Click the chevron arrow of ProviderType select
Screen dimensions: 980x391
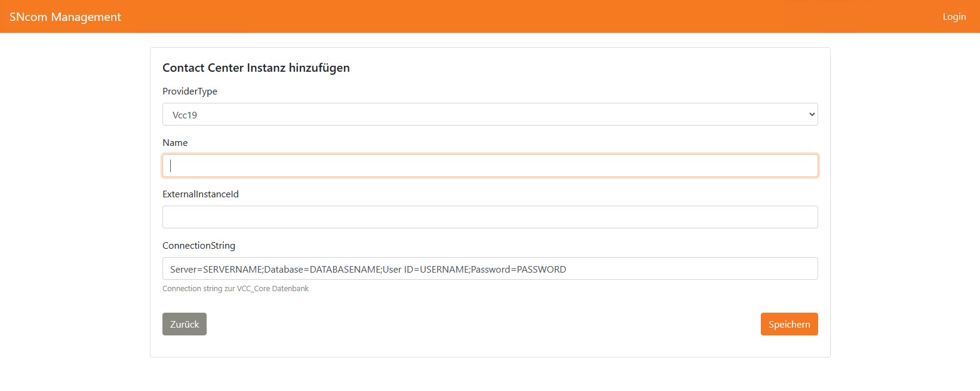812,115
